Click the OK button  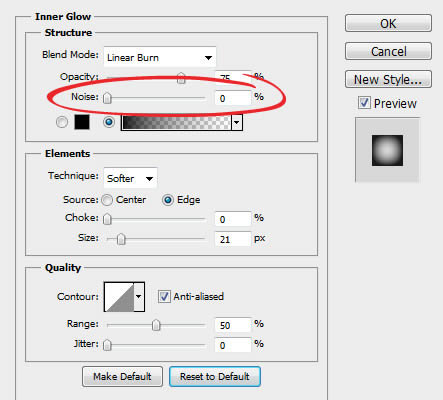(x=388, y=23)
